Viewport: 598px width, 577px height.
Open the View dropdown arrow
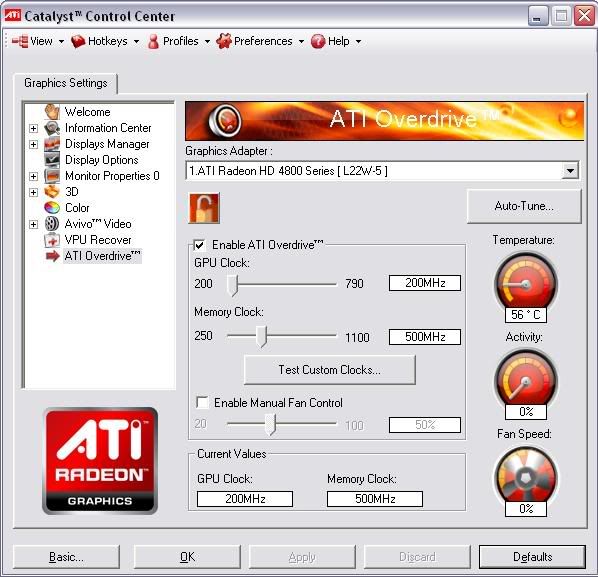[x=61, y=42]
